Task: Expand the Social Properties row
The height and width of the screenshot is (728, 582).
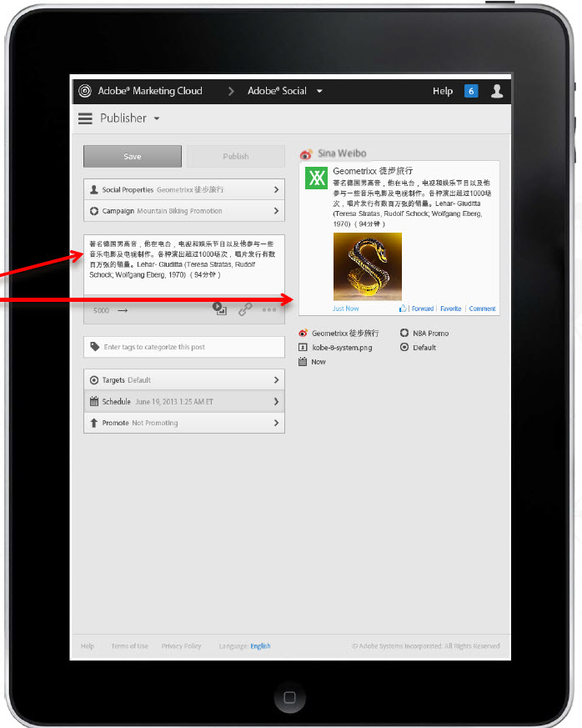Action: click(184, 189)
